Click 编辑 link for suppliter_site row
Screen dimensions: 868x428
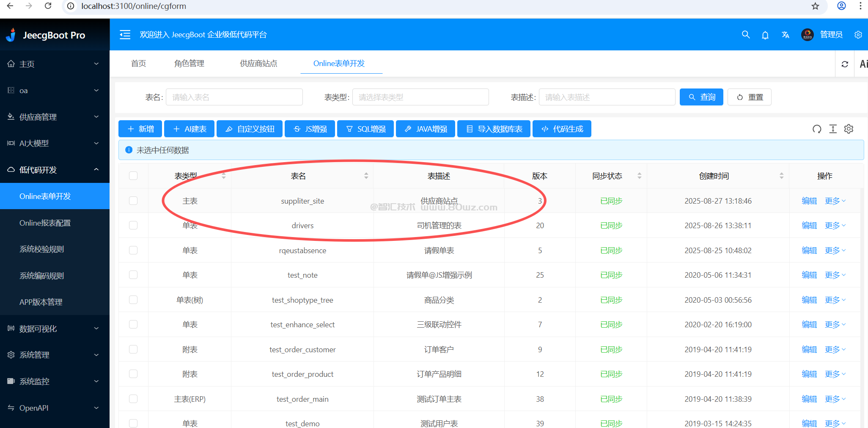coord(809,201)
